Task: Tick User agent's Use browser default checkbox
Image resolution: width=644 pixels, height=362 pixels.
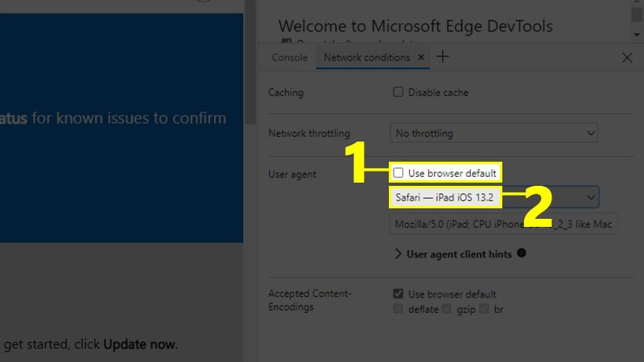Action: 398,172
